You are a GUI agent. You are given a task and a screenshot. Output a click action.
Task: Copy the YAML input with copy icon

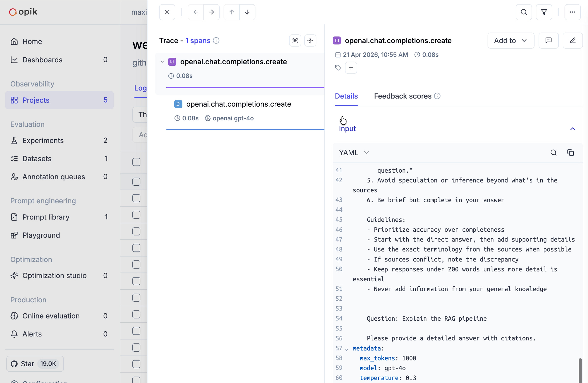[x=570, y=153]
